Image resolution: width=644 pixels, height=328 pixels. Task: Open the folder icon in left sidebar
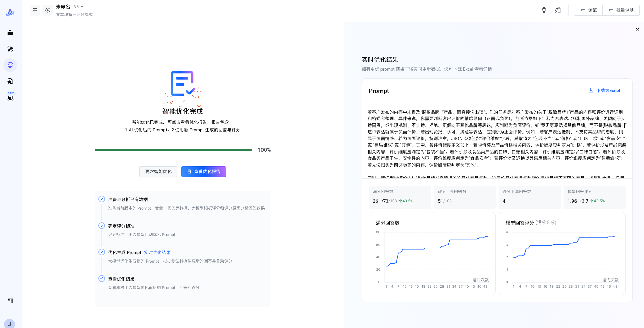tap(10, 33)
